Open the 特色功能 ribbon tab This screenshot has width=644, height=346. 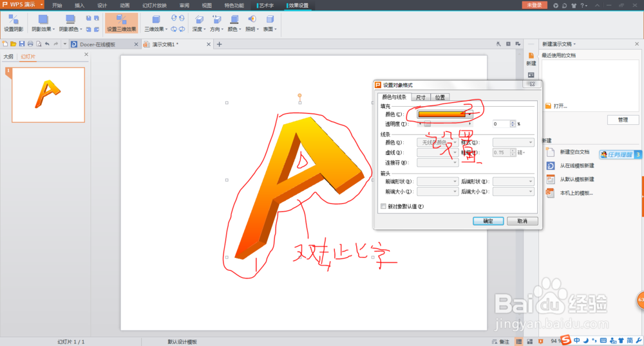[234, 5]
